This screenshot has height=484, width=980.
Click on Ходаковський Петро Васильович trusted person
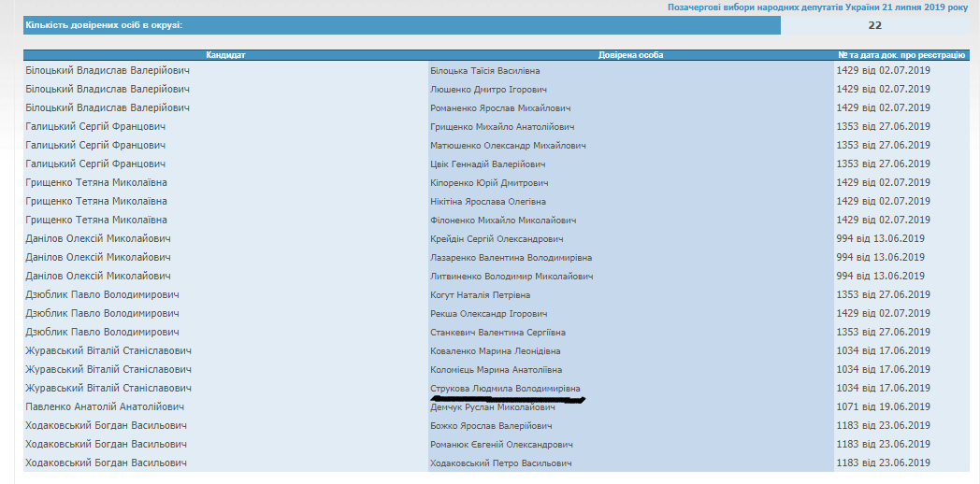(497, 463)
